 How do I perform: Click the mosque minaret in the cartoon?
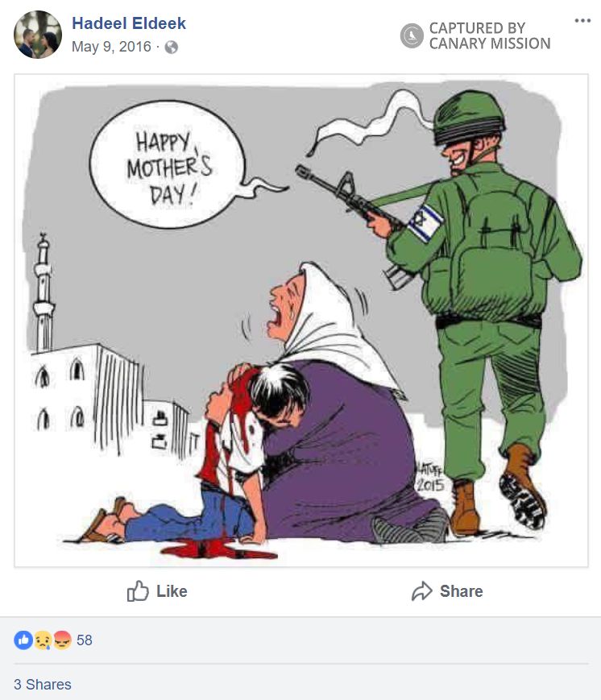(44, 292)
